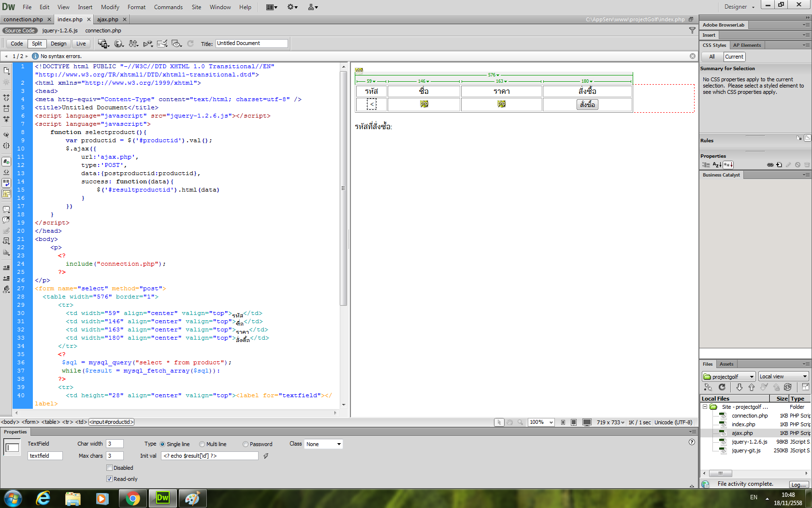Select the Zoom magnifier tool in status bar
The height and width of the screenshot is (508, 812).
click(x=521, y=422)
